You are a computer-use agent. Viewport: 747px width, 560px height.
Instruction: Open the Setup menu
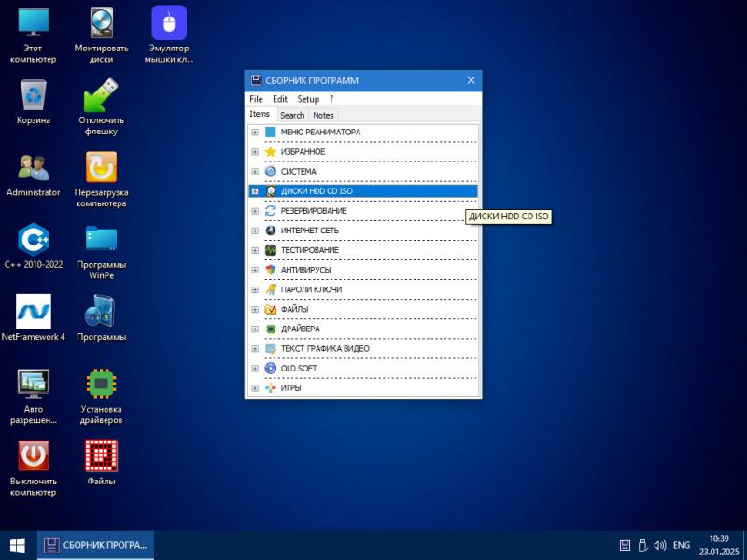point(308,99)
